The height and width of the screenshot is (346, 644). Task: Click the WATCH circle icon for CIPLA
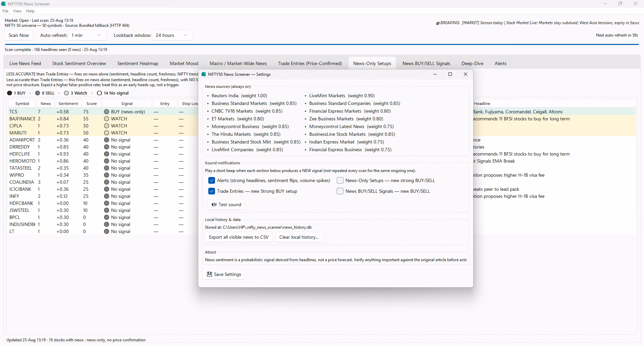tap(106, 126)
